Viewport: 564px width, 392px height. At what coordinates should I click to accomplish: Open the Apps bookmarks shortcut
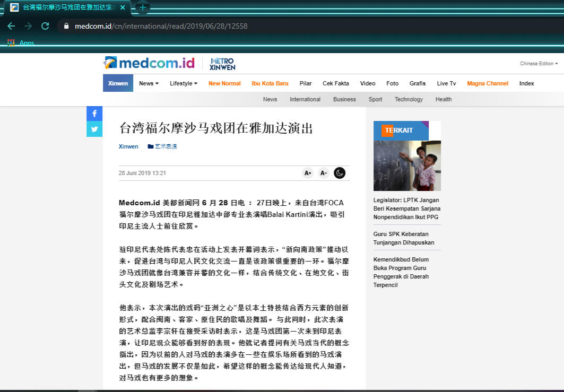(21, 43)
